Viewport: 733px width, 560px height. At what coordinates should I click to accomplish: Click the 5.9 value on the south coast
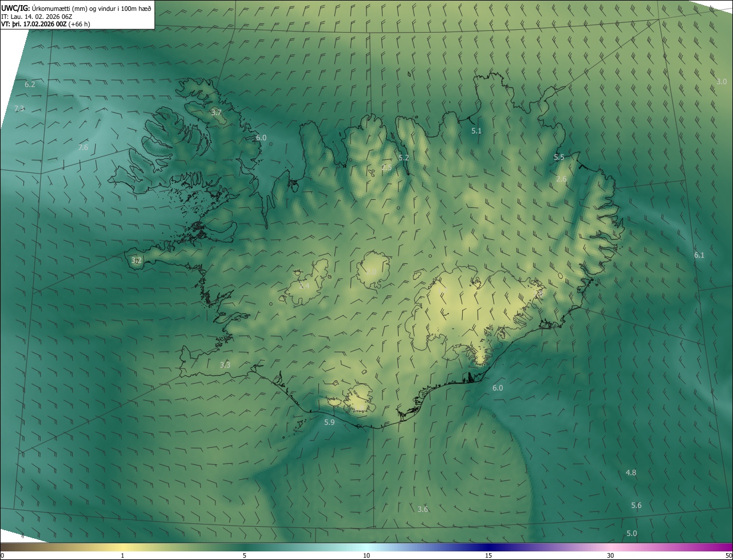point(329,423)
